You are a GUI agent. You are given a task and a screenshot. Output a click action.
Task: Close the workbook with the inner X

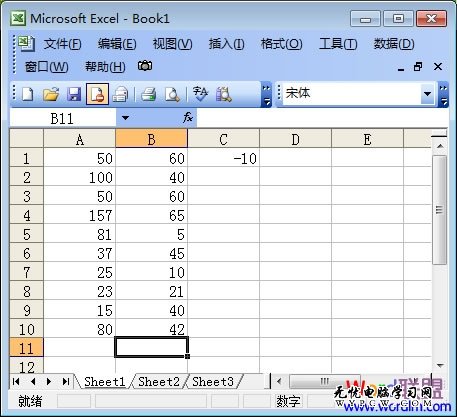pyautogui.click(x=438, y=67)
